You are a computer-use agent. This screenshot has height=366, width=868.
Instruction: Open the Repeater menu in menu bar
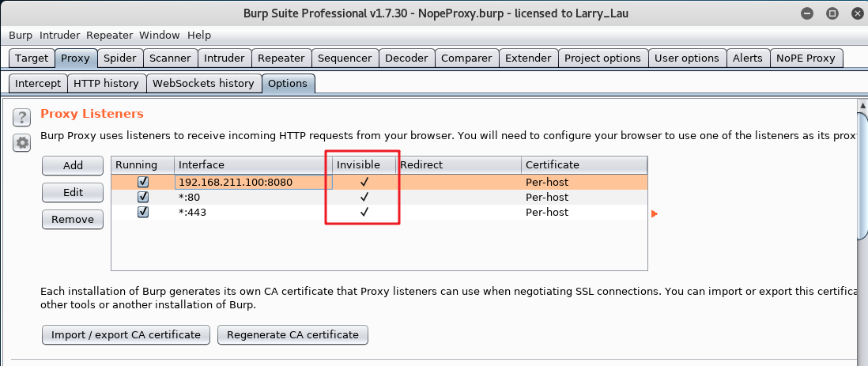[x=110, y=35]
